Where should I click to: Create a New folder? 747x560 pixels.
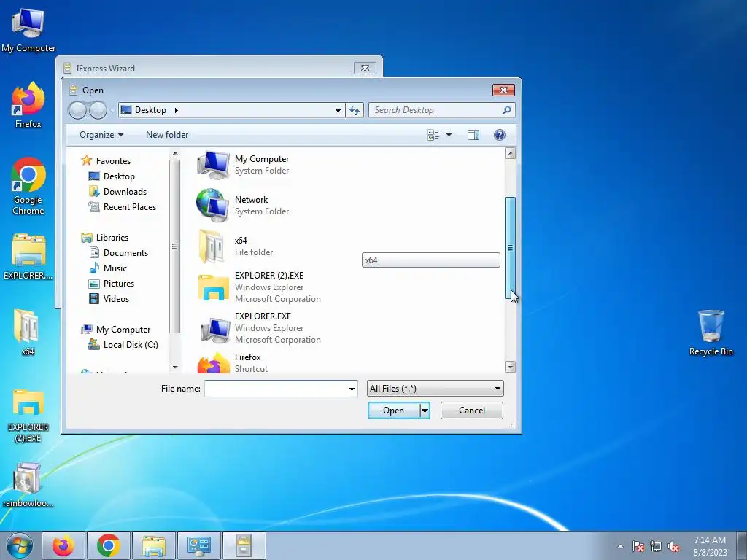167,135
